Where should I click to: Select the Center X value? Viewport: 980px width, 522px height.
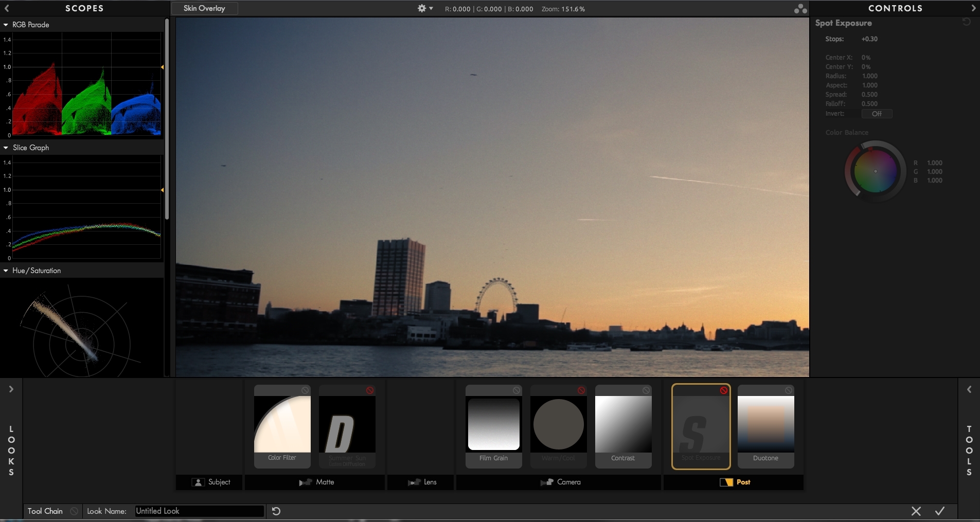[866, 58]
